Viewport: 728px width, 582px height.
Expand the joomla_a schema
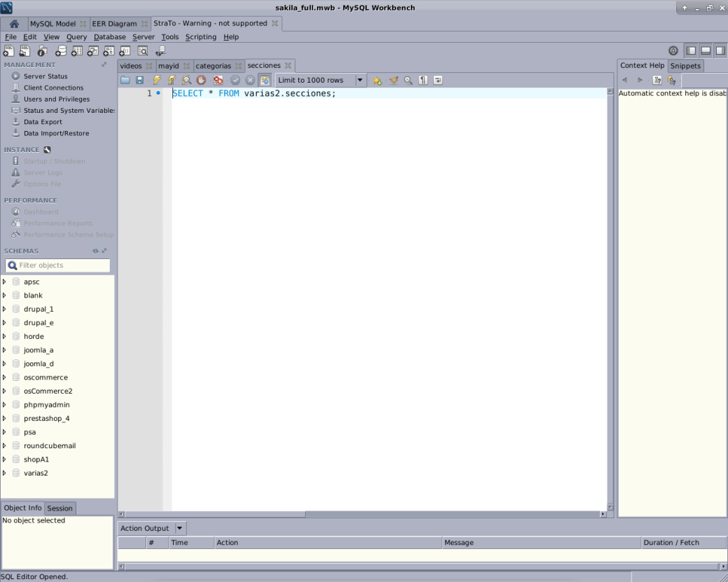4,350
